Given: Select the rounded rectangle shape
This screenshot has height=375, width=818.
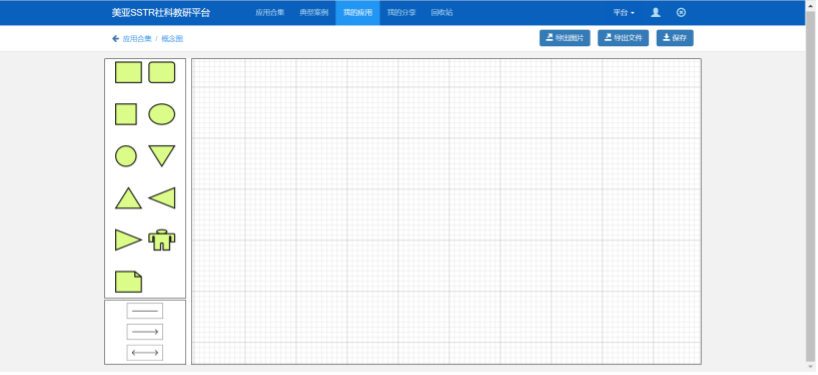Looking at the screenshot, I should [x=162, y=72].
